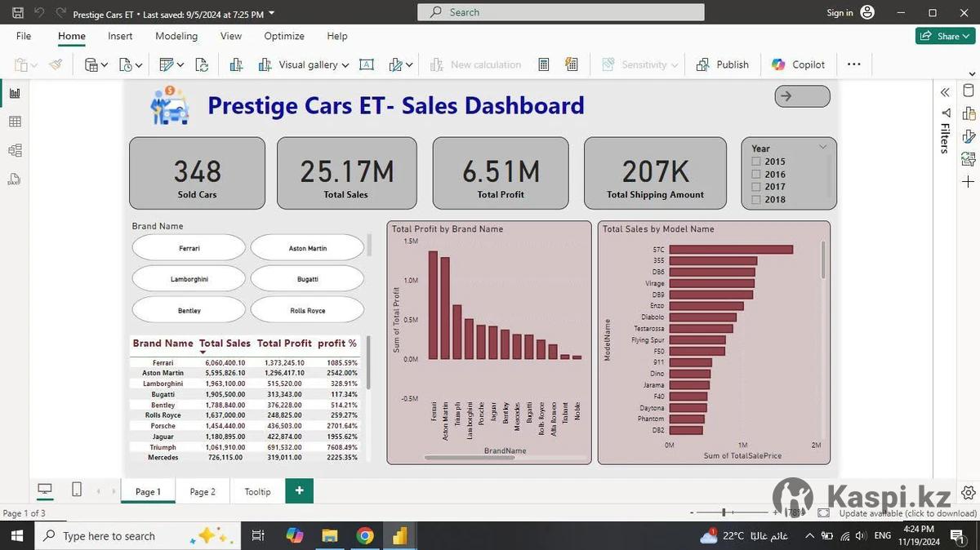Check the 2016 year checkbox
This screenshot has height=550, width=980.
tap(756, 175)
